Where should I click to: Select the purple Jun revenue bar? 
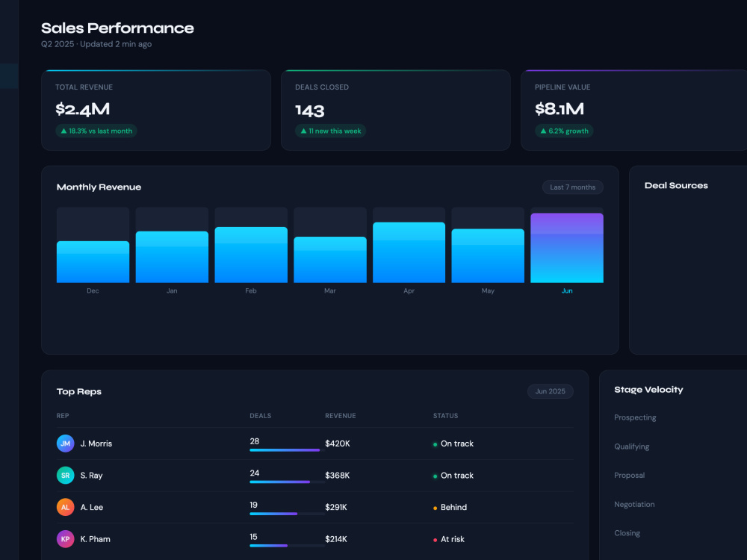coord(567,248)
